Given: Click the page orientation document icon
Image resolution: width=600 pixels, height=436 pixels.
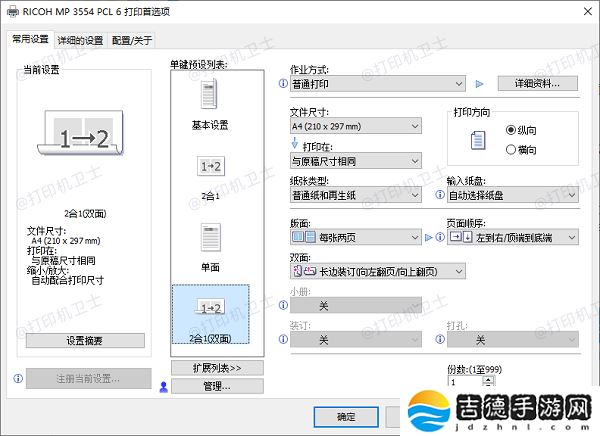Looking at the screenshot, I should point(478,140).
